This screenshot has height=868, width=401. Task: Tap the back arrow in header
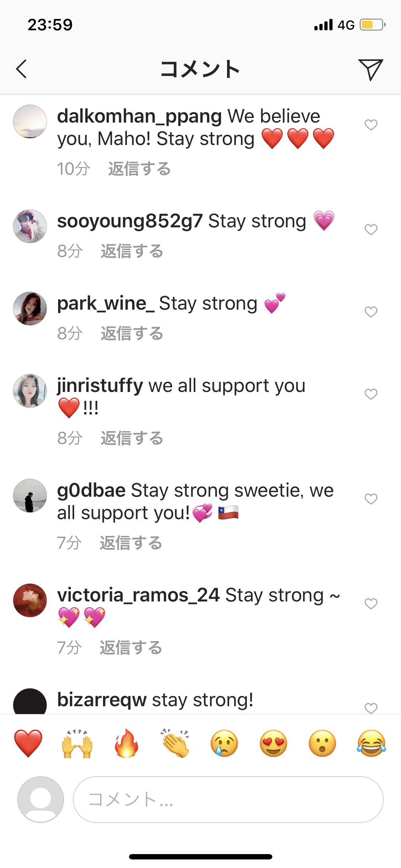point(21,69)
